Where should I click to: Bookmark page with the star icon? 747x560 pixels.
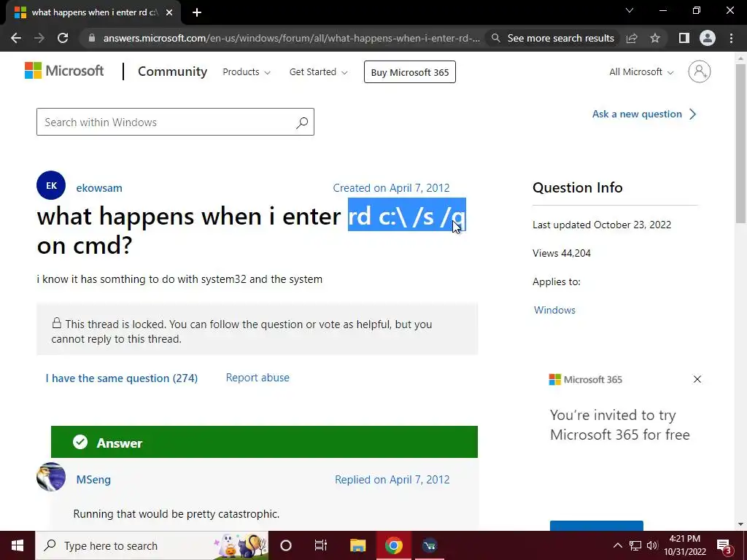[655, 38]
